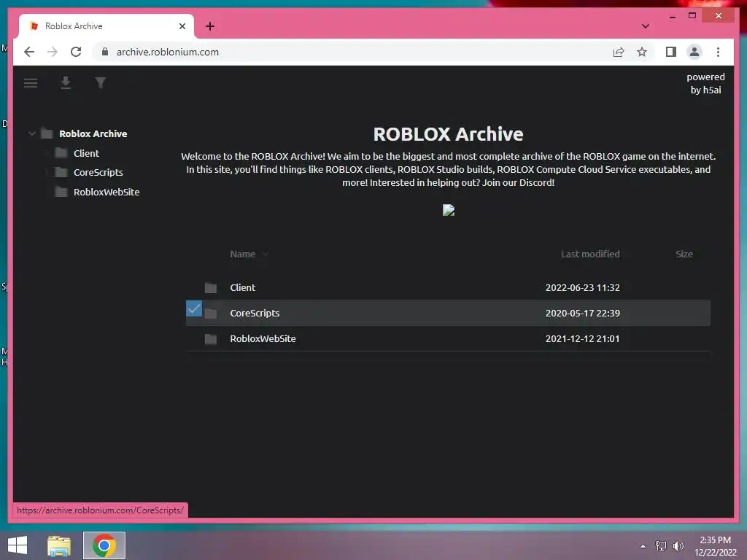747x560 pixels.
Task: Open the Client folder in file list
Action: point(242,287)
